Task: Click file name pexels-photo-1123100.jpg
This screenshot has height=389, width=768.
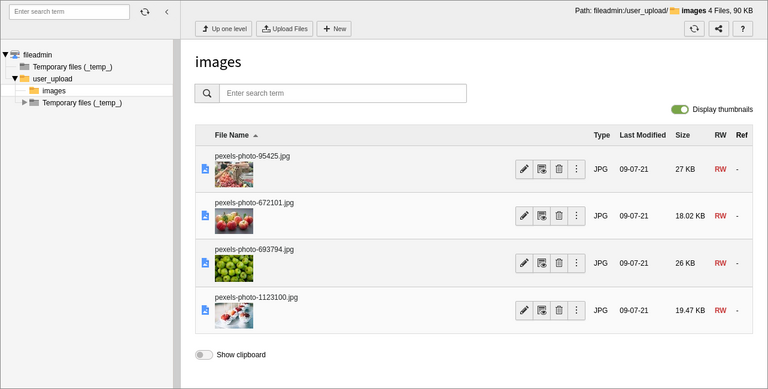Action: pos(256,297)
